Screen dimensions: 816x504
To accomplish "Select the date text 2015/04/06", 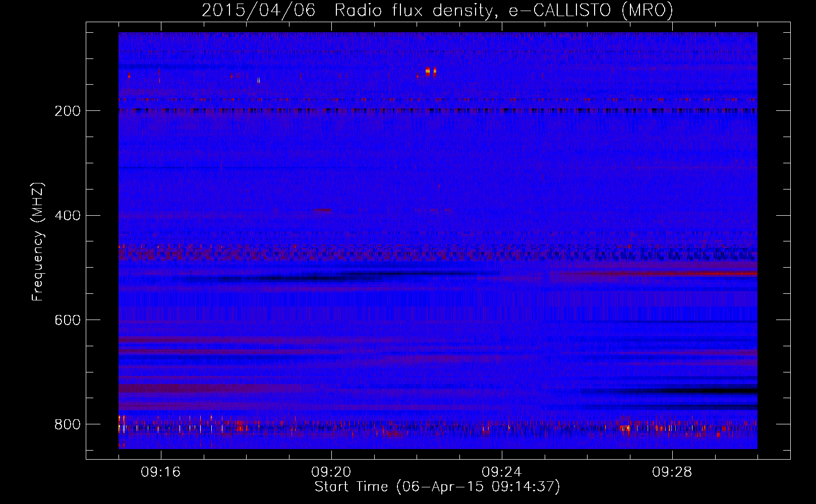I will tap(259, 10).
